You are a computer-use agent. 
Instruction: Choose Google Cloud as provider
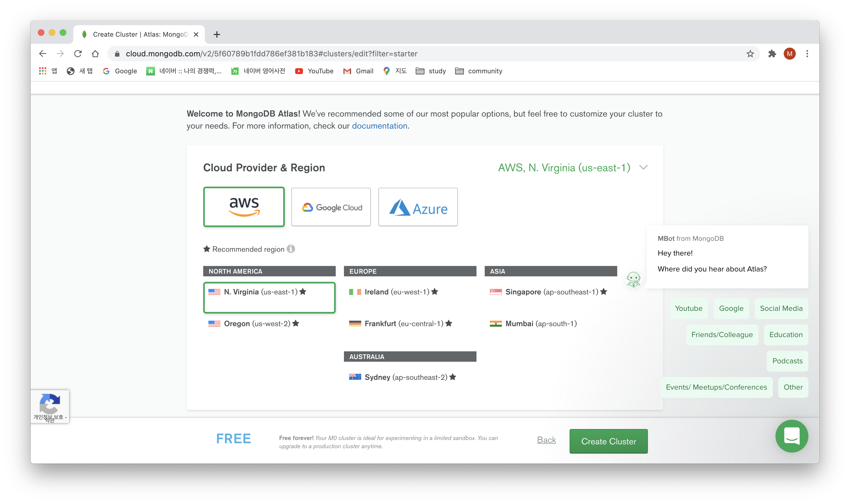coord(331,207)
